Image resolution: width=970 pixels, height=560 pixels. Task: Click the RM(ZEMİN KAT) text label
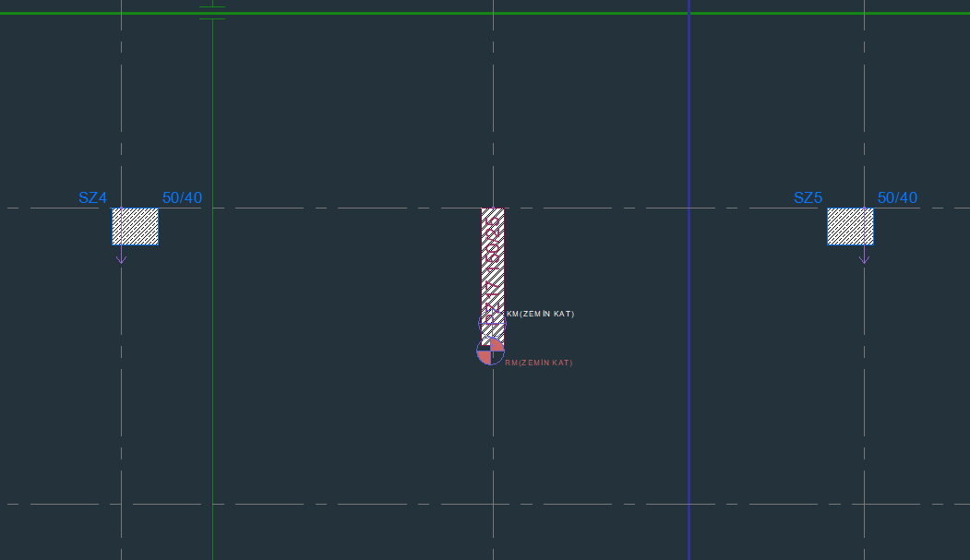click(x=539, y=363)
